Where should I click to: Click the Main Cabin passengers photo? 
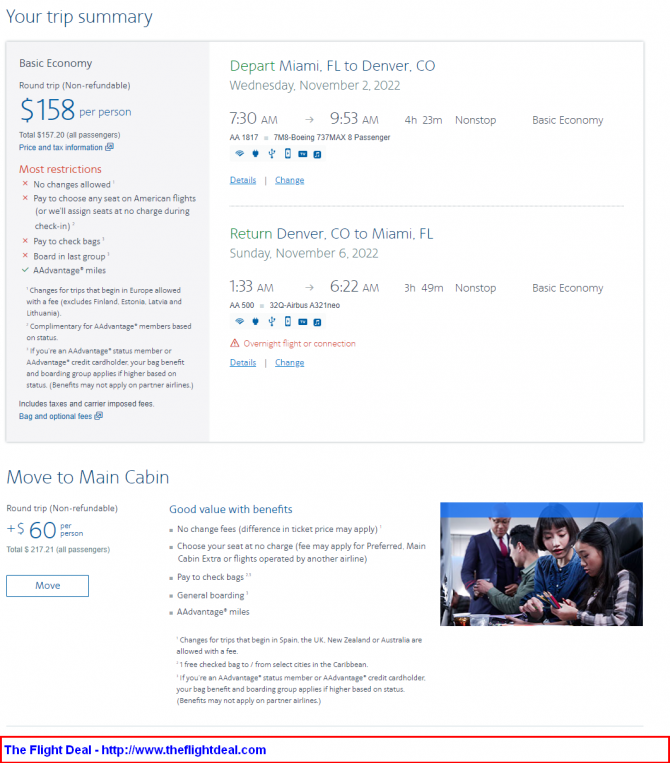click(541, 564)
